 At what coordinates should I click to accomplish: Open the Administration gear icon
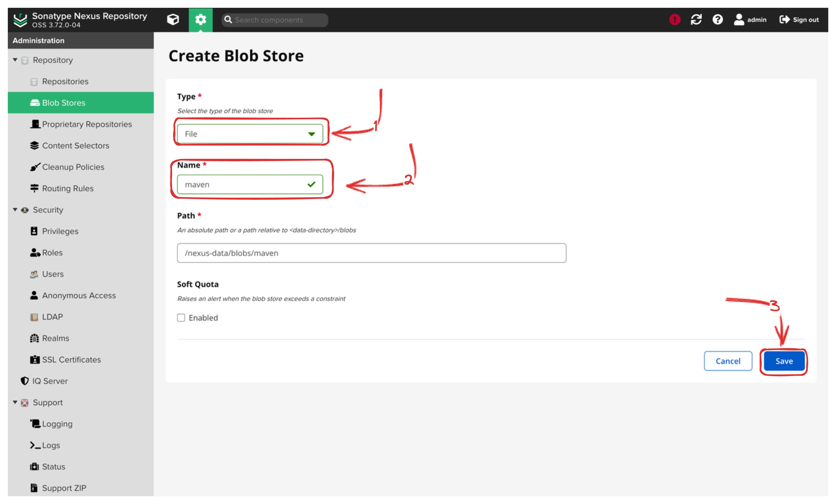tap(201, 20)
